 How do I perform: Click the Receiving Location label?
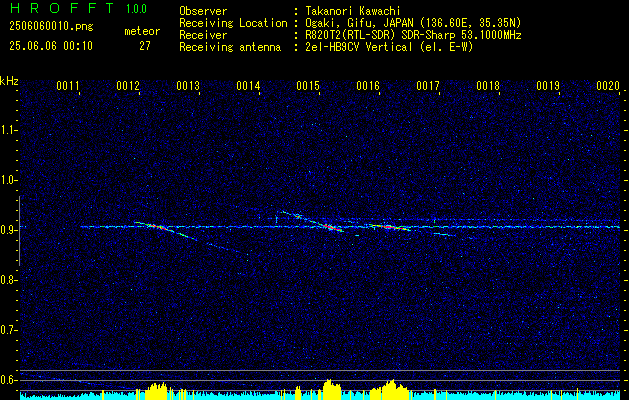[x=233, y=23]
